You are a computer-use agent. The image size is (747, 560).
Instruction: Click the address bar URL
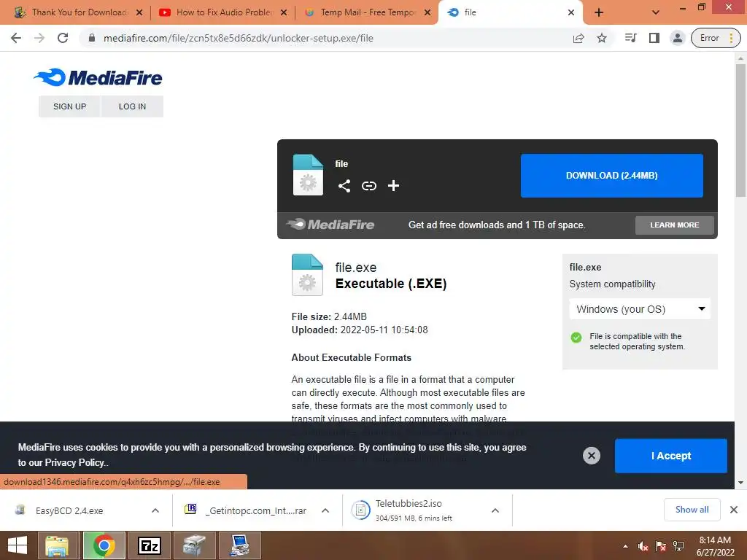(x=239, y=38)
